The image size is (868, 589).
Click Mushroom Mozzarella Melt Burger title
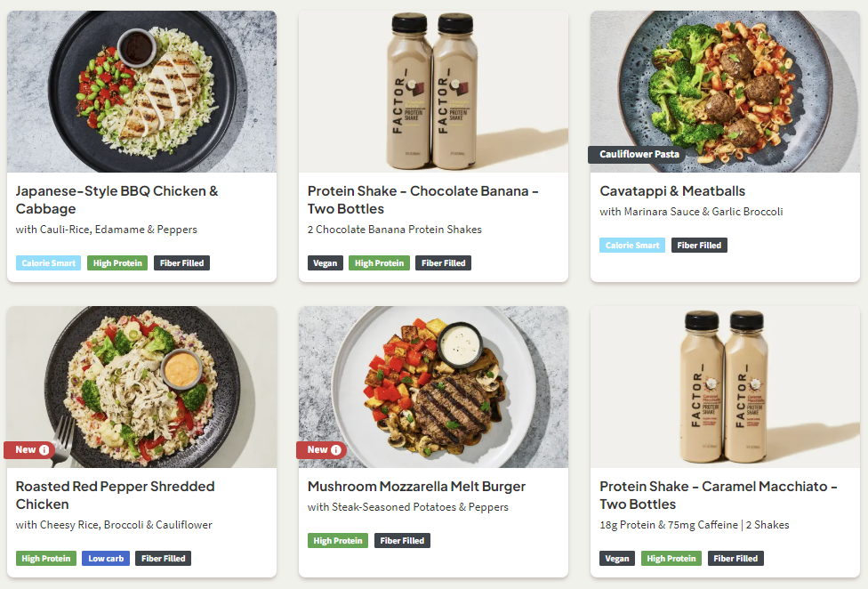tap(416, 487)
